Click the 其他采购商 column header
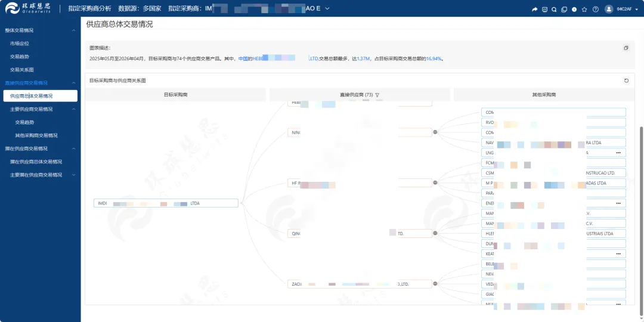This screenshot has width=644, height=322. [x=544, y=95]
